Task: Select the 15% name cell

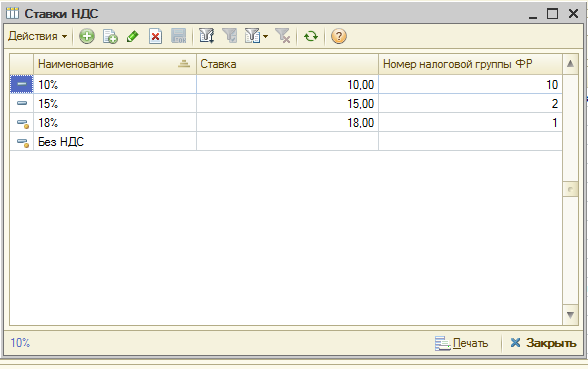Action: tap(115, 104)
